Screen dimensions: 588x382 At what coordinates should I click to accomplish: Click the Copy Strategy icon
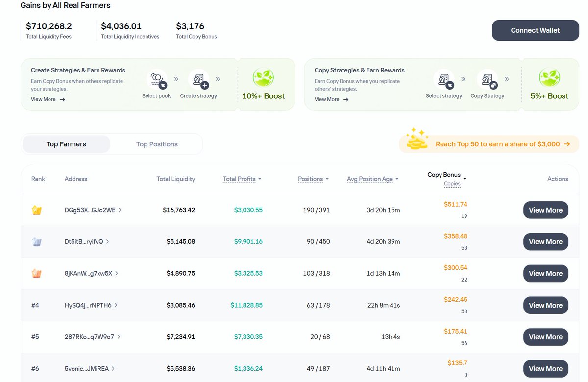[x=487, y=79]
